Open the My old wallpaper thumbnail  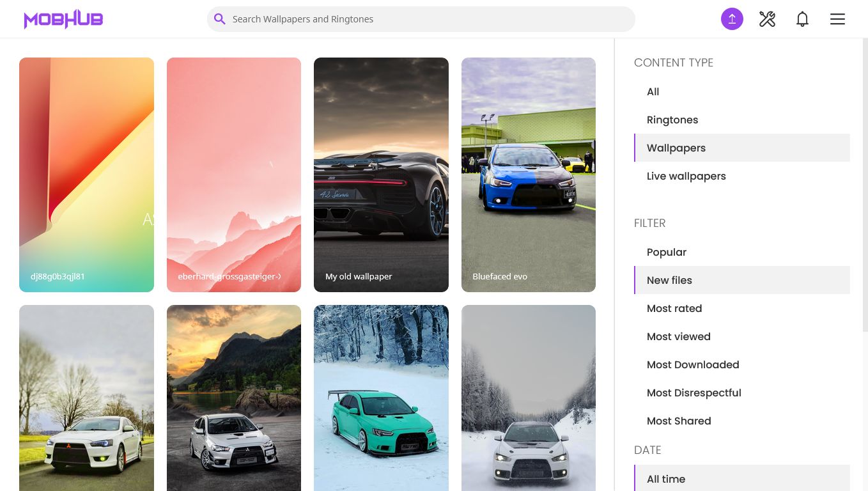point(381,175)
